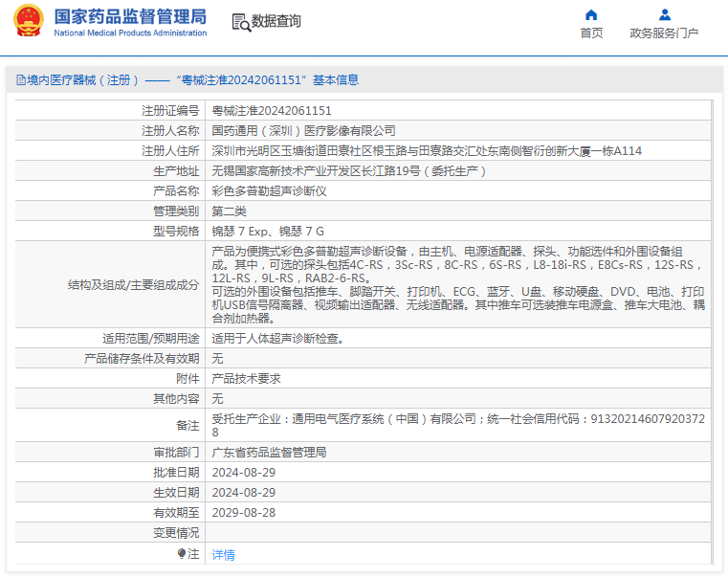Click the 产品名称 row label
The image size is (728, 578).
coord(176,190)
